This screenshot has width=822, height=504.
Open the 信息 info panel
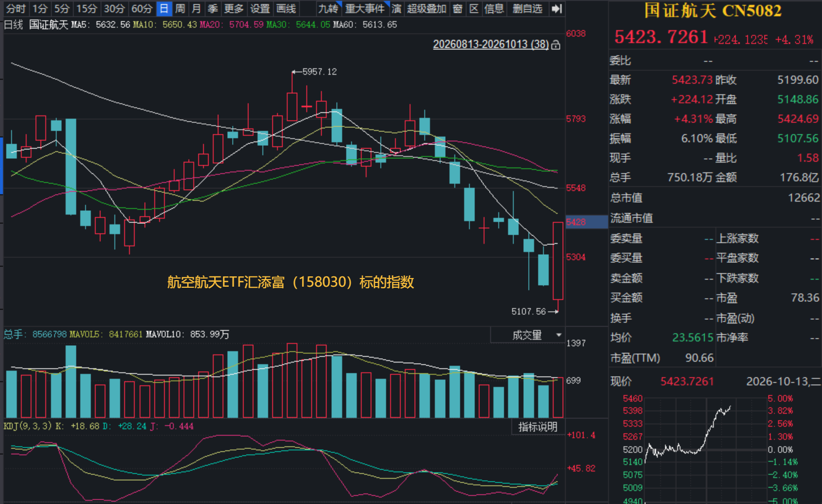tap(494, 9)
